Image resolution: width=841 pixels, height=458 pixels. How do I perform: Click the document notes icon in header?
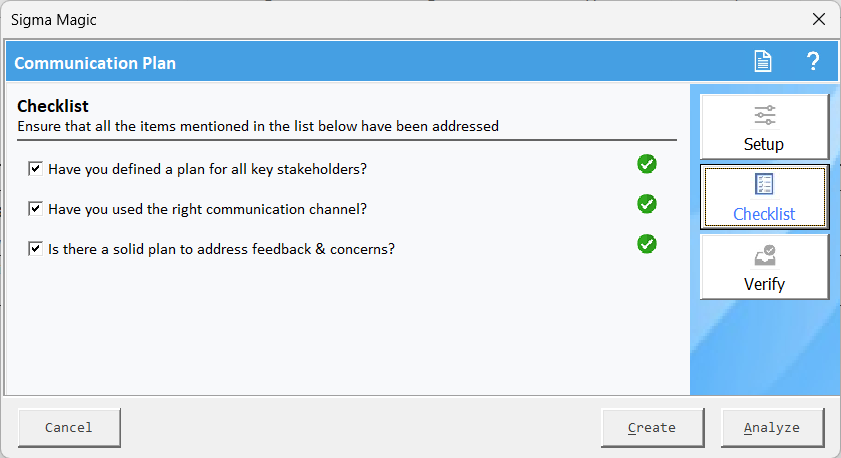tap(763, 62)
